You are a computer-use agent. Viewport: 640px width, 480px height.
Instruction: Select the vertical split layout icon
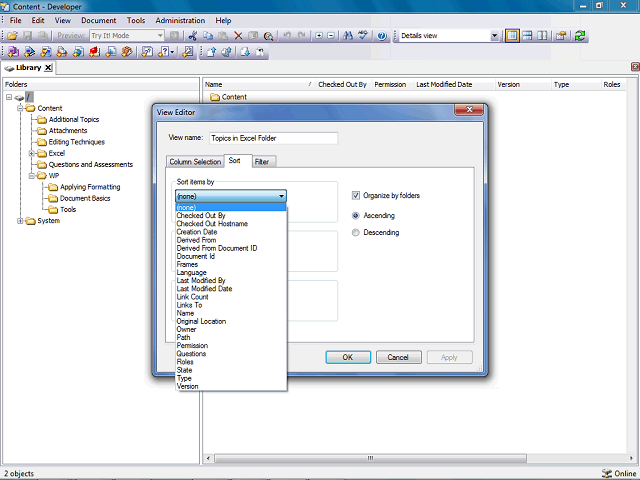tap(542, 36)
